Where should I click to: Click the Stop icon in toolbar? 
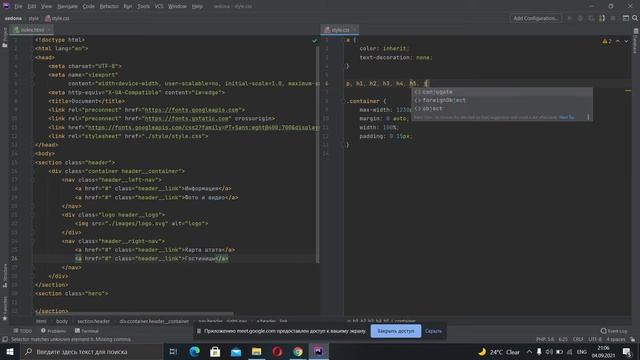coord(613,18)
